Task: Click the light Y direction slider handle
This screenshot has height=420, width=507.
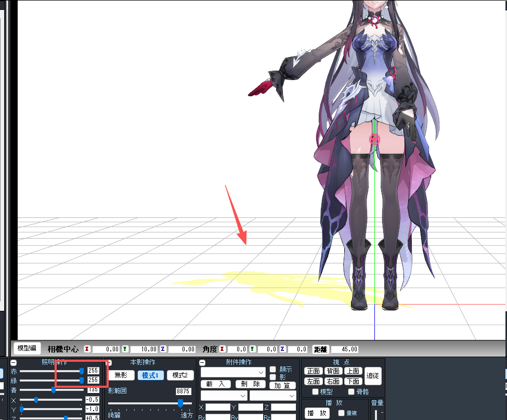Action: [x=22, y=409]
